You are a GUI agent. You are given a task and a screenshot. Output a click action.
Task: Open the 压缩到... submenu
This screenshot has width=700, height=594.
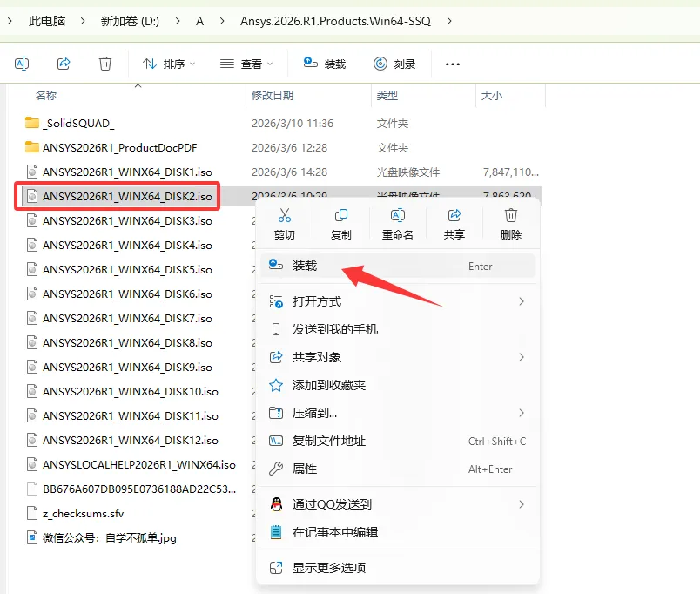(398, 413)
